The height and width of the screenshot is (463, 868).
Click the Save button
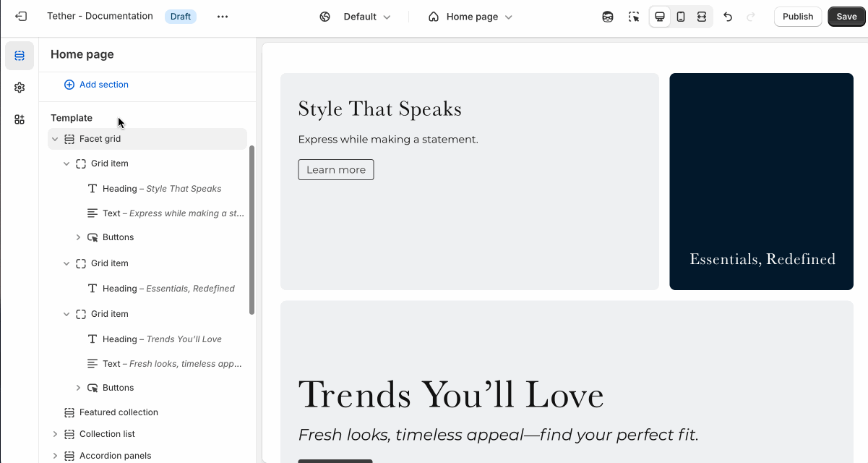[x=846, y=17]
